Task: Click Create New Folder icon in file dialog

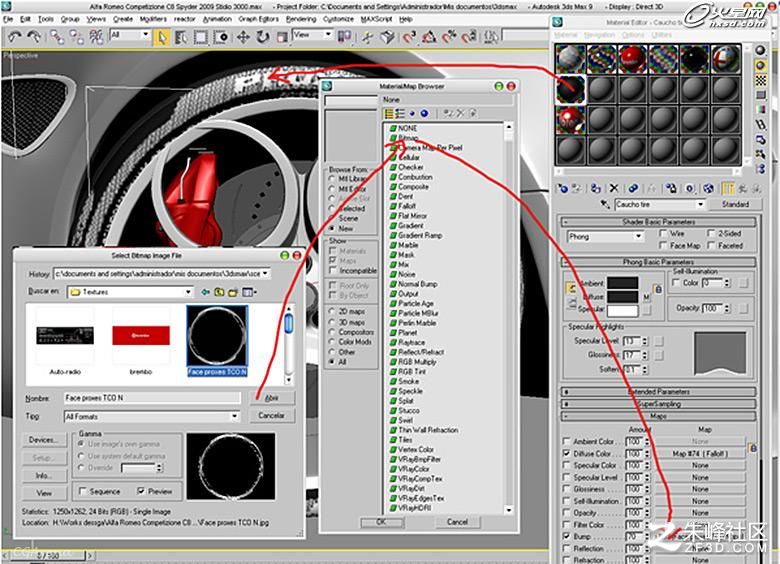Action: [233, 292]
